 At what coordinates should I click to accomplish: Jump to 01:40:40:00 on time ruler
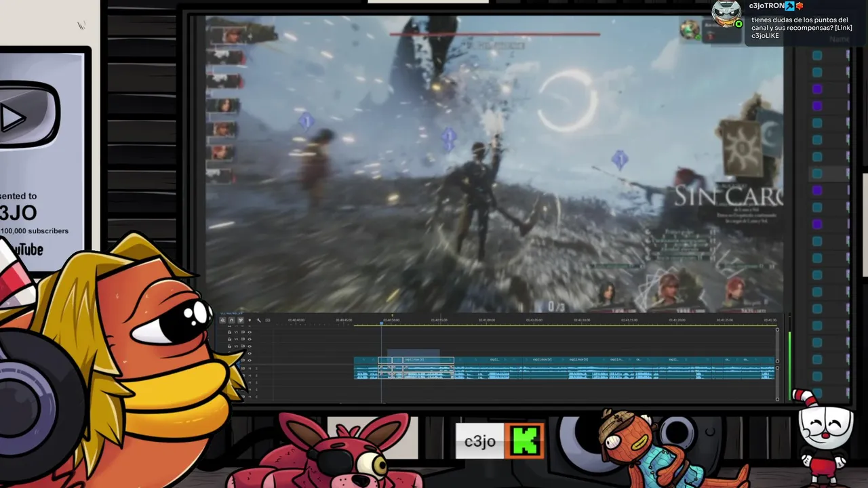click(x=296, y=320)
